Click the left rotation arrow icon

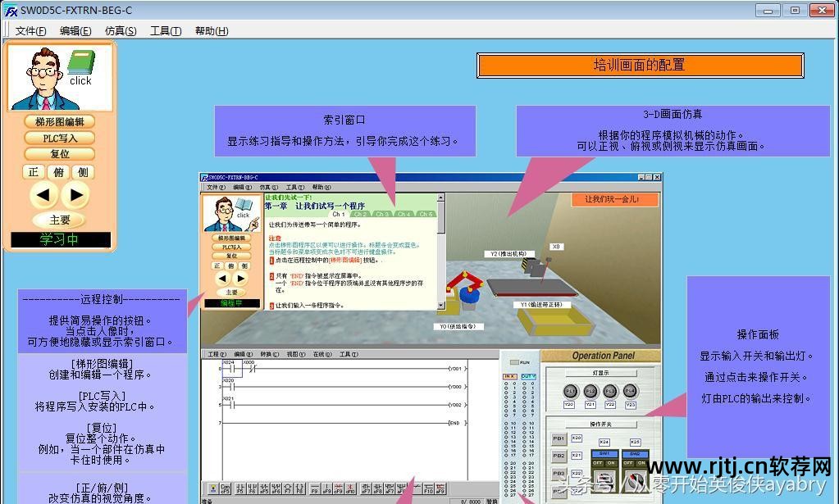tap(45, 194)
